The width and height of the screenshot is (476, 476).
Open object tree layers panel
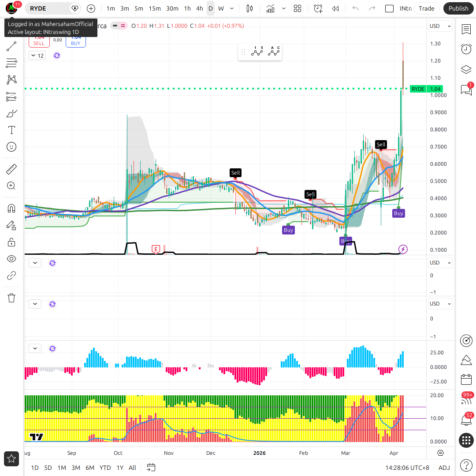[466, 70]
